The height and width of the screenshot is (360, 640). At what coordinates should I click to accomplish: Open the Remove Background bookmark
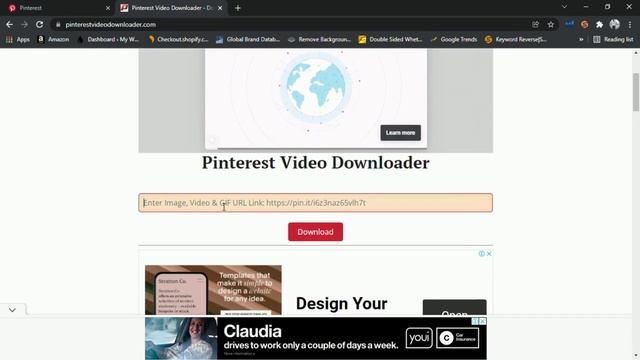point(319,40)
